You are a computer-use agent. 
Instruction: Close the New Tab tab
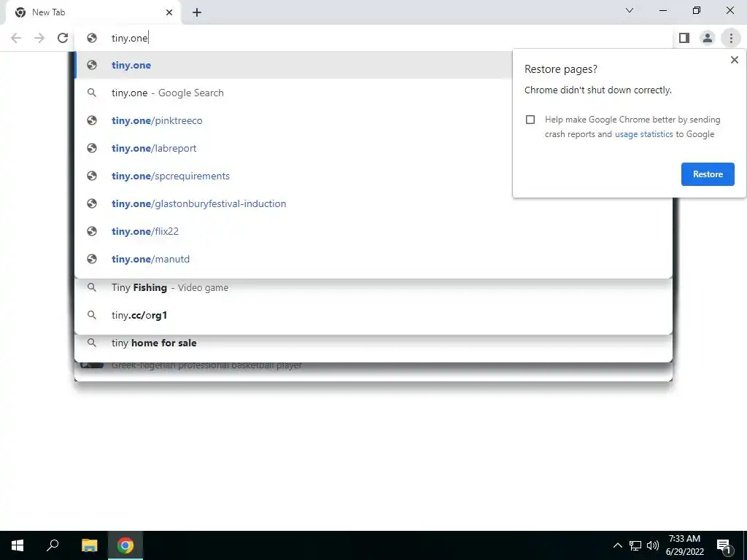[169, 13]
